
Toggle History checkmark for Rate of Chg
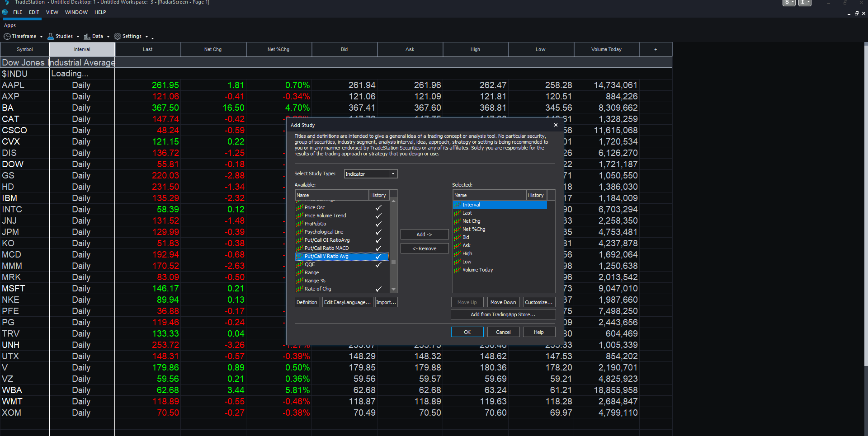click(378, 289)
